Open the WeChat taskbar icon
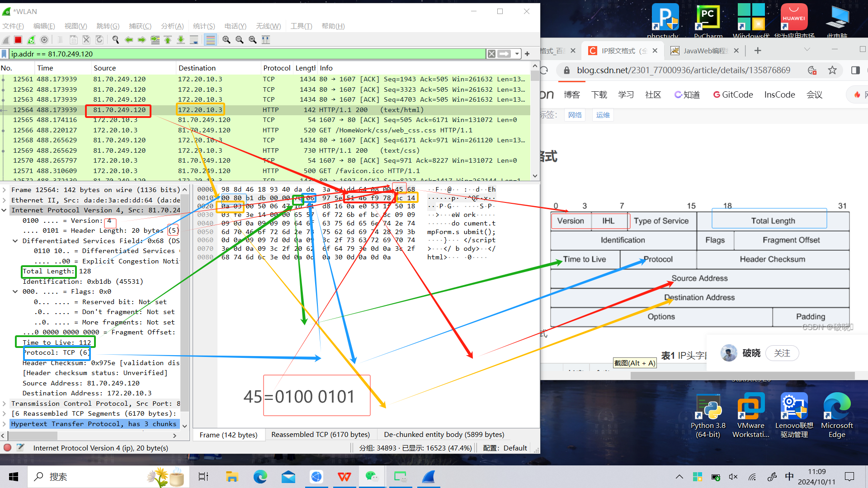 tap(372, 477)
